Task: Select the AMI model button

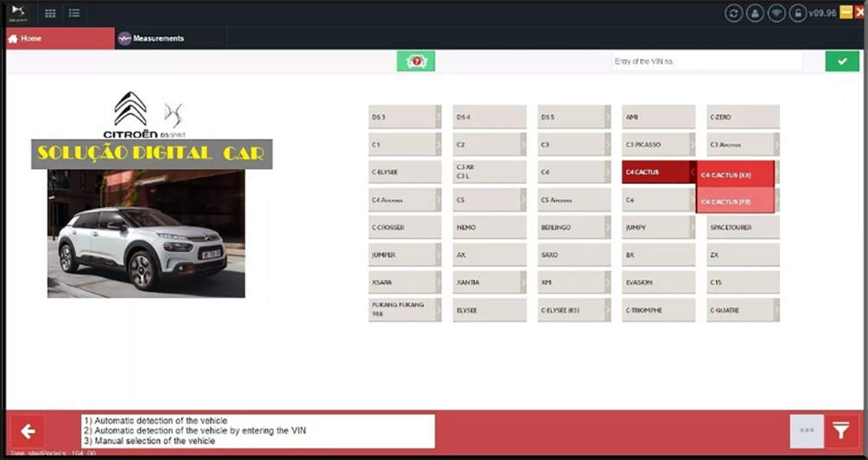Action: click(x=658, y=117)
